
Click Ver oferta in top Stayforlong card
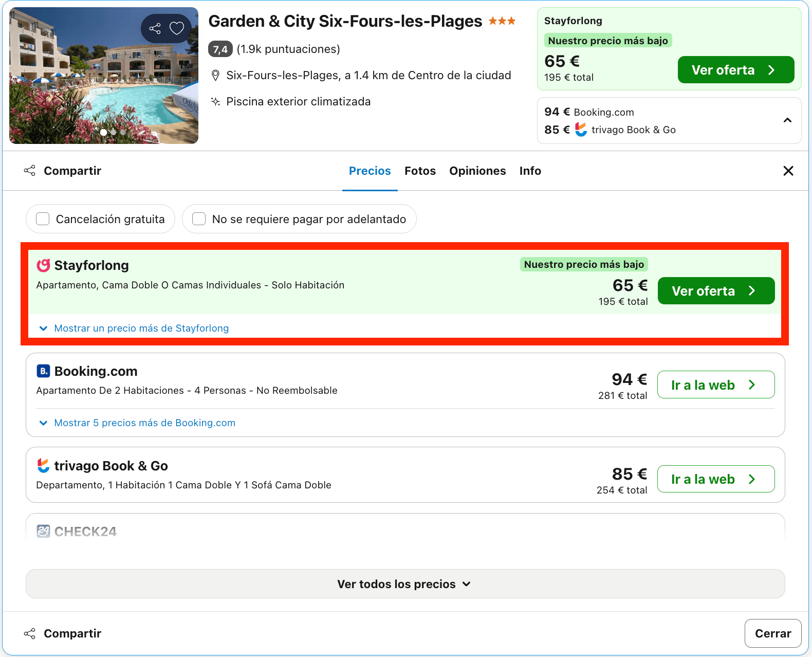(736, 70)
